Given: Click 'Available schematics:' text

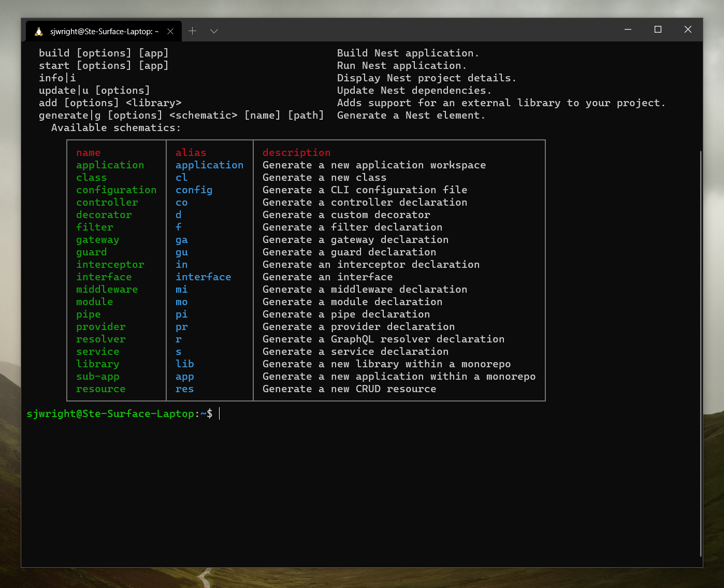Looking at the screenshot, I should pyautogui.click(x=116, y=128).
